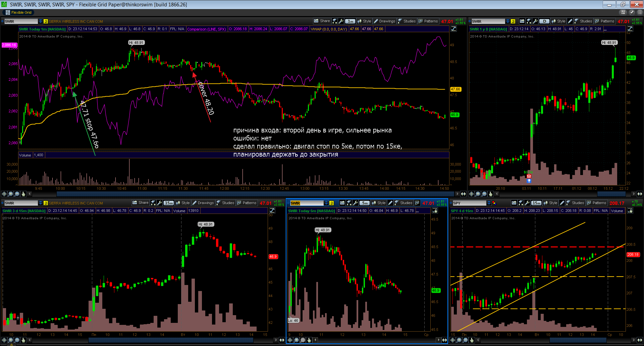Open chart settings wrench on 1m chart
644x346 pixels.
341,21
